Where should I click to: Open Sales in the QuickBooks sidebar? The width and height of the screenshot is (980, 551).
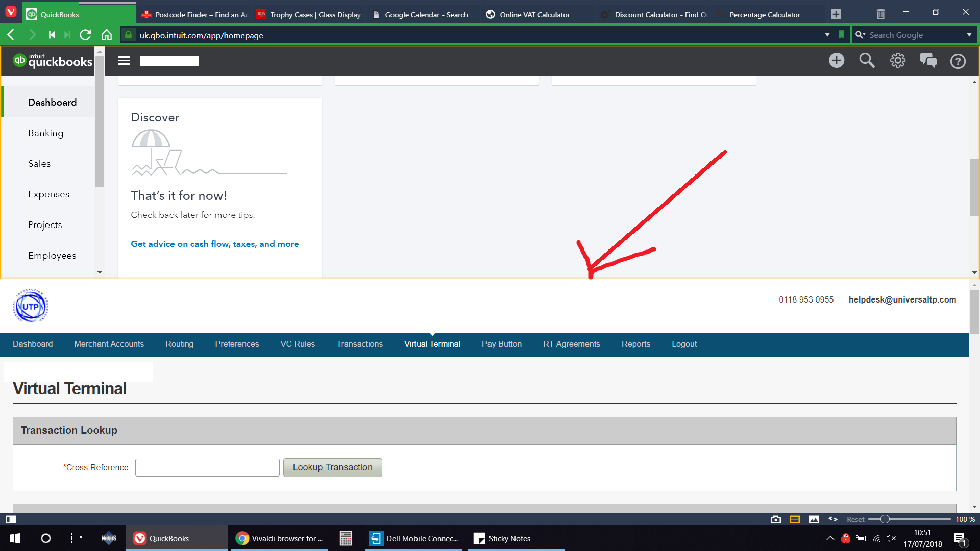tap(39, 164)
